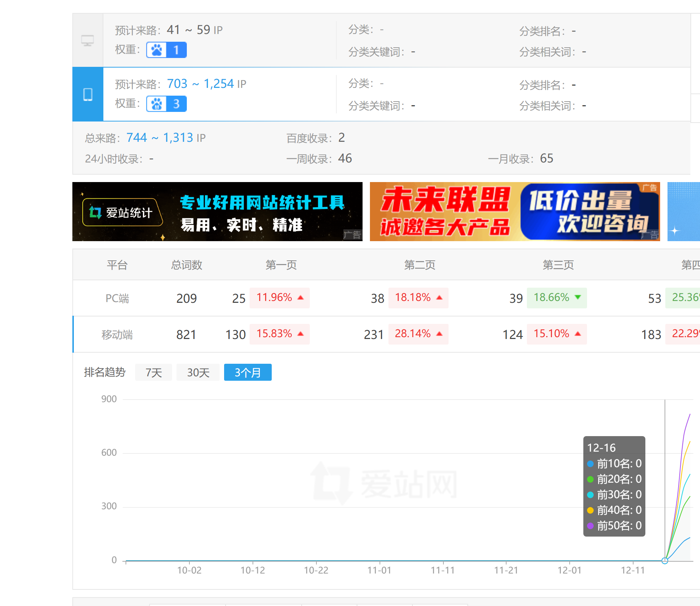Image resolution: width=700 pixels, height=606 pixels.
Task: Select the 移动端 table row
Action: pos(117,335)
